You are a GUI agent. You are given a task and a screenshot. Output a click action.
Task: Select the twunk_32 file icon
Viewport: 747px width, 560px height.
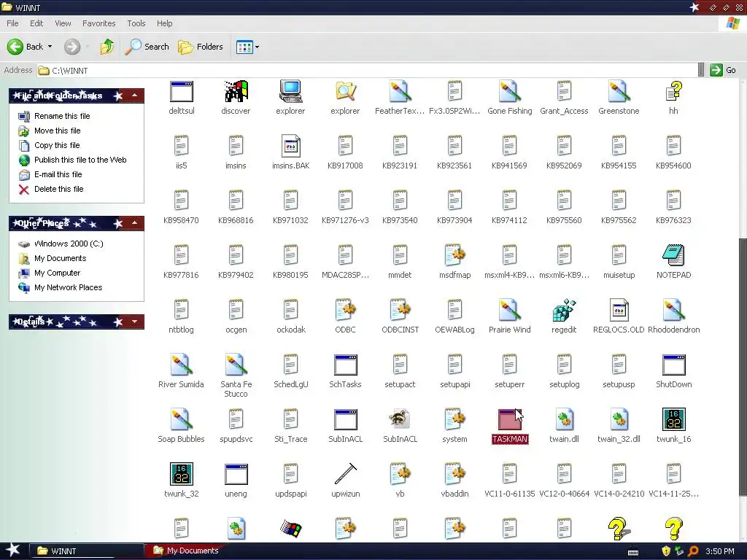pyautogui.click(x=181, y=474)
